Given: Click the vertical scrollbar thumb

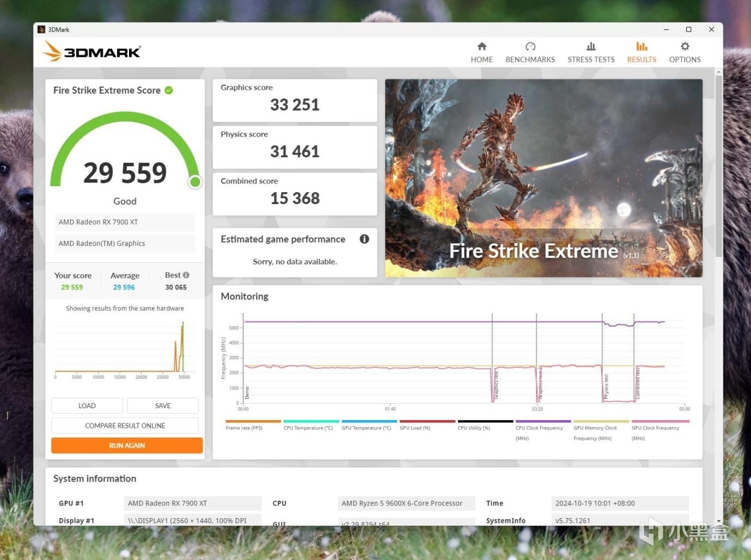Looking at the screenshot, I should pos(719,166).
